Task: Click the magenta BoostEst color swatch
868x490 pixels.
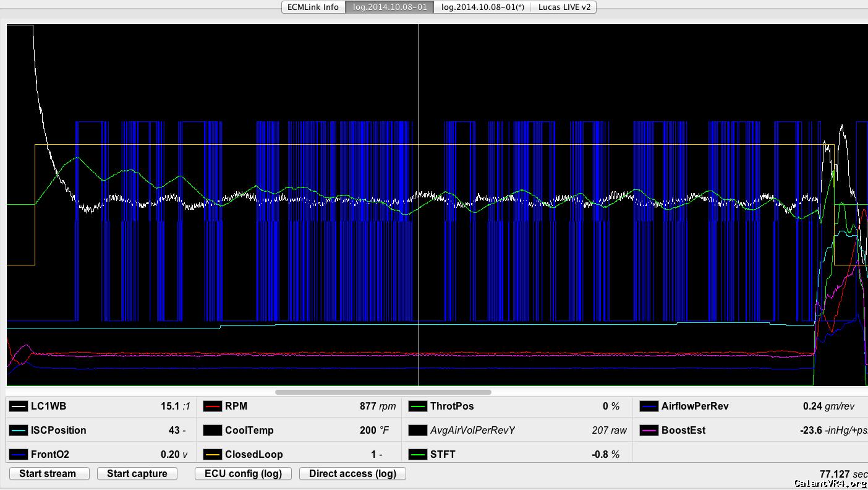Action: coord(649,431)
